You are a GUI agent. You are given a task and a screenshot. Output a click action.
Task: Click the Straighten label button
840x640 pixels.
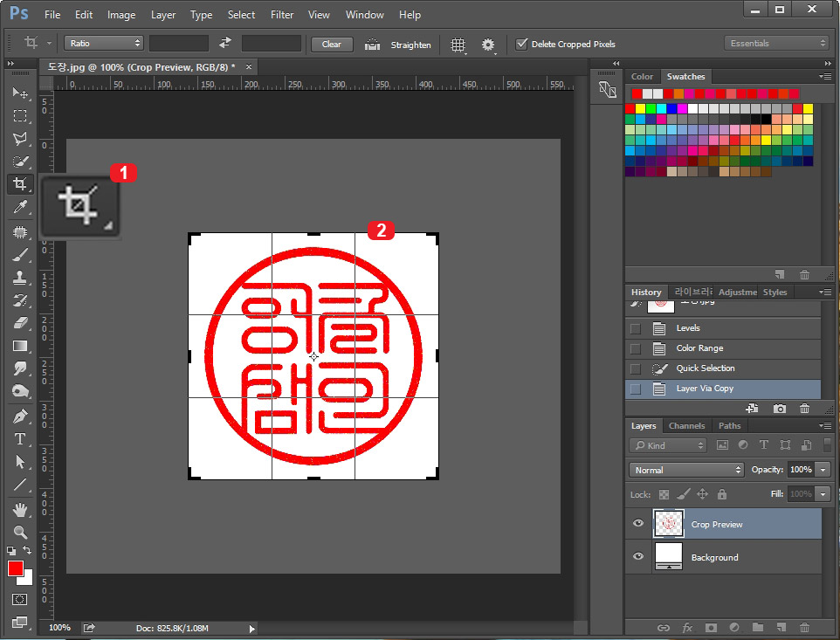[410, 45]
